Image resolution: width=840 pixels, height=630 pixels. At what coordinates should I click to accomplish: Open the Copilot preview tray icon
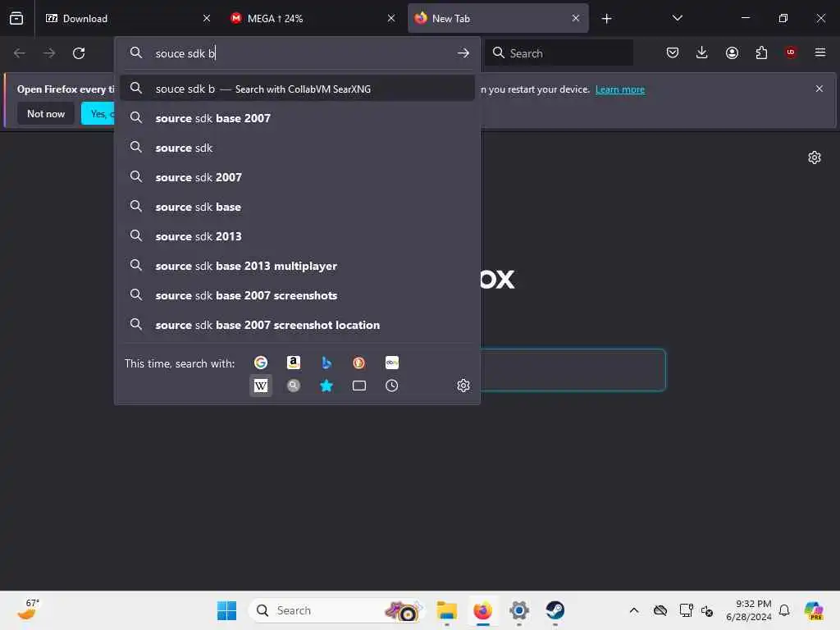pos(814,610)
